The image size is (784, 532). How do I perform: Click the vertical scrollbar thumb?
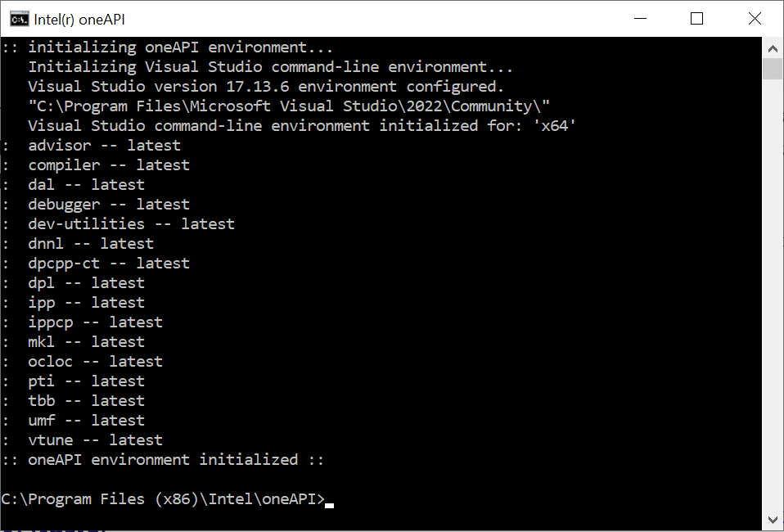click(x=773, y=69)
